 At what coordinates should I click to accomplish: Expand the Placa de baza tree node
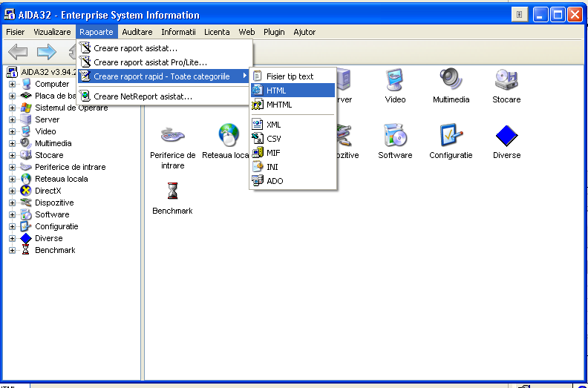pos(13,96)
